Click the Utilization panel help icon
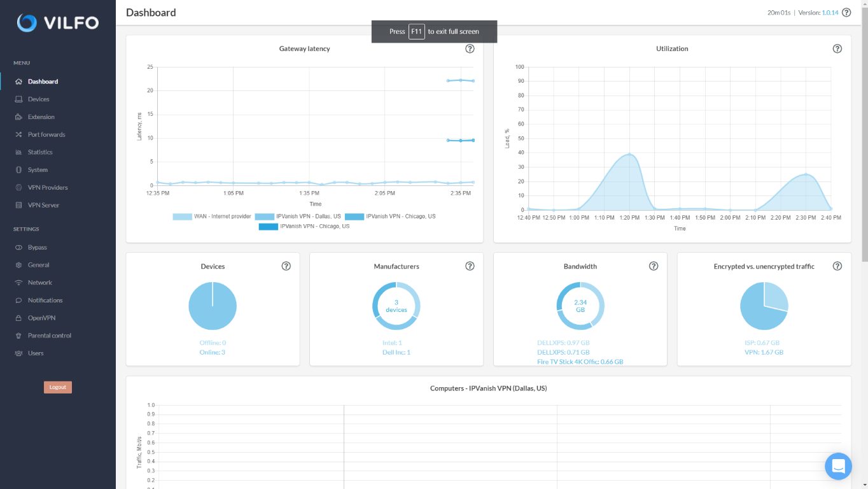The height and width of the screenshot is (489, 868). coord(837,48)
